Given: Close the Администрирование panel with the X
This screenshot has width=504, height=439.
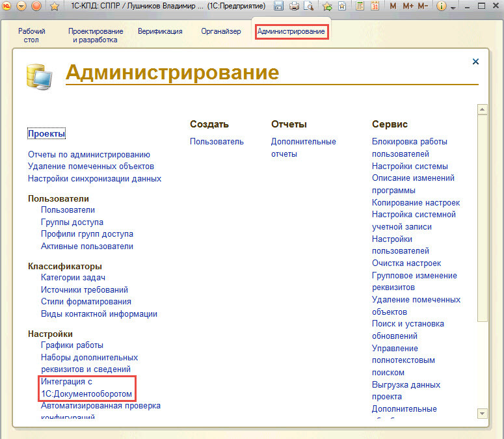Looking at the screenshot, I should (475, 62).
